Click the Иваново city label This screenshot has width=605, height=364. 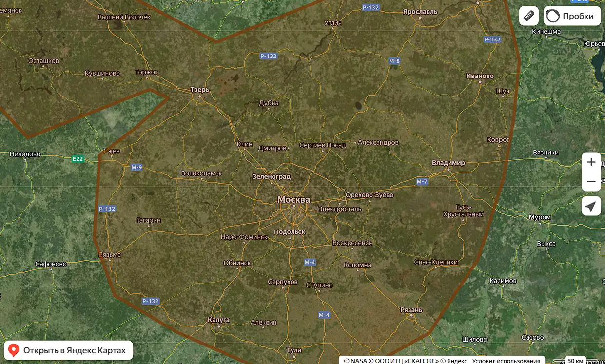480,76
